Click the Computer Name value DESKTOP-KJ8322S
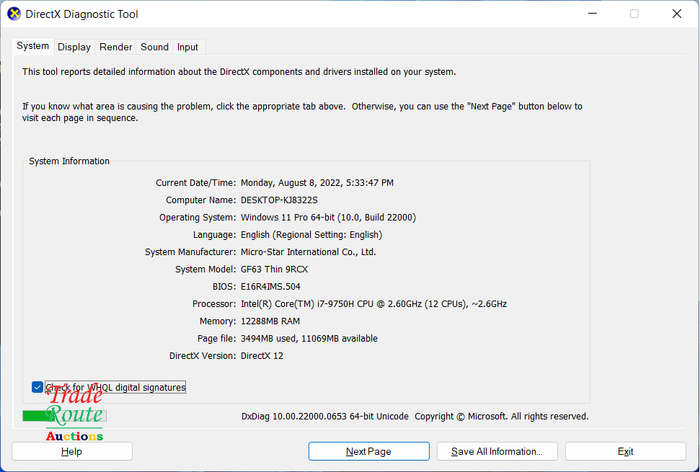The image size is (700, 472). click(279, 200)
